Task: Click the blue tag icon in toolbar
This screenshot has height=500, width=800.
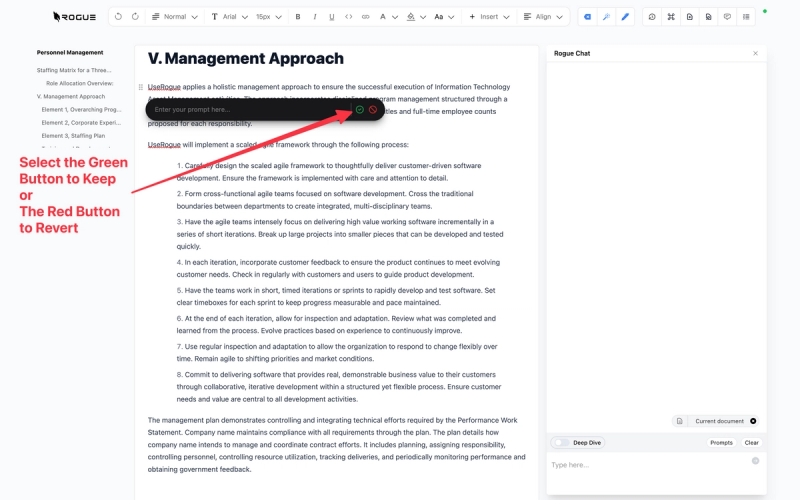Action: tap(587, 17)
